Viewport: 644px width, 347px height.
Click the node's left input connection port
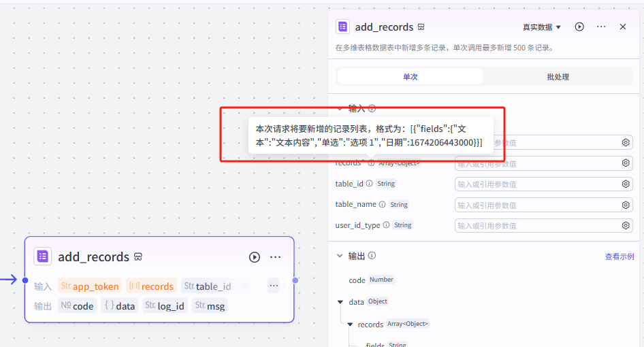click(25, 280)
